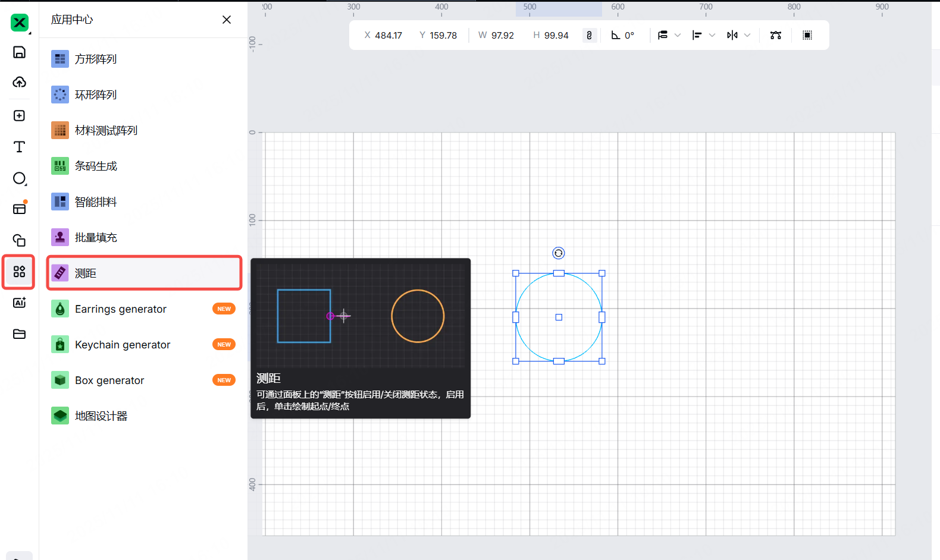Click the rotate handle above the circle
The image size is (940, 560).
tap(558, 253)
